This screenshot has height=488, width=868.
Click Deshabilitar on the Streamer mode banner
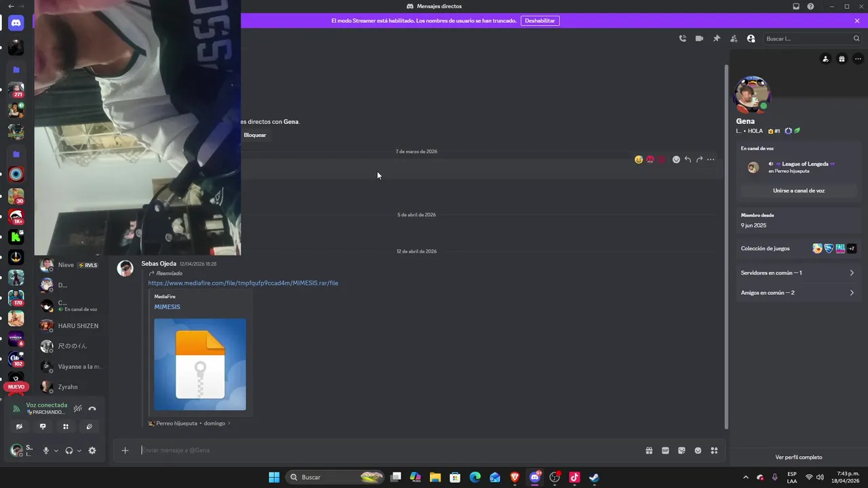[x=540, y=21]
